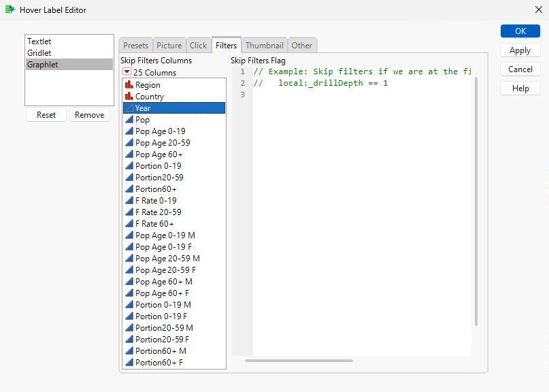Click the column icon beside Pop Age 0-19 M

129,235
